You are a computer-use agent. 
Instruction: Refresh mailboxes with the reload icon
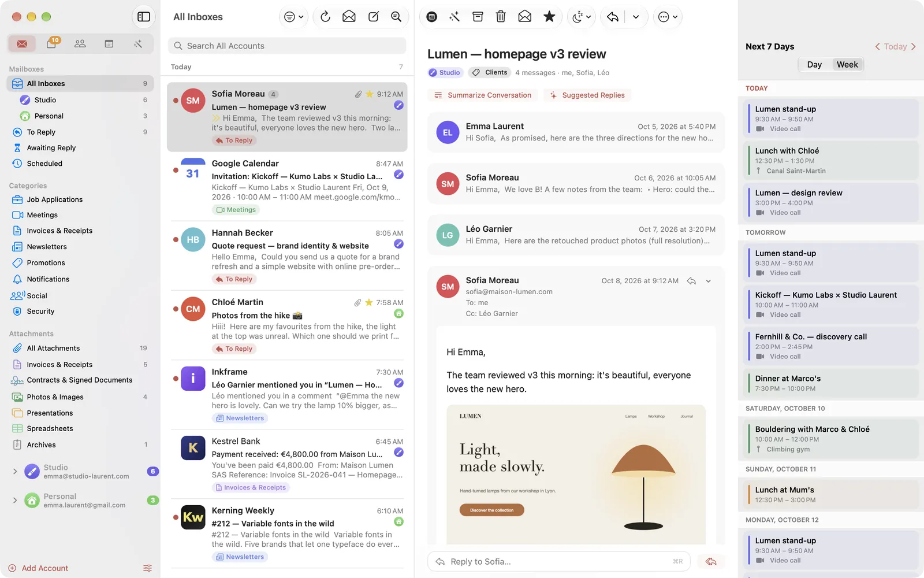coord(325,17)
